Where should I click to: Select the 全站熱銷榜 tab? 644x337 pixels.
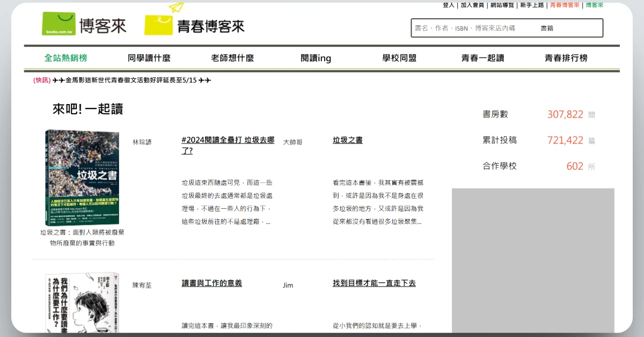click(65, 58)
